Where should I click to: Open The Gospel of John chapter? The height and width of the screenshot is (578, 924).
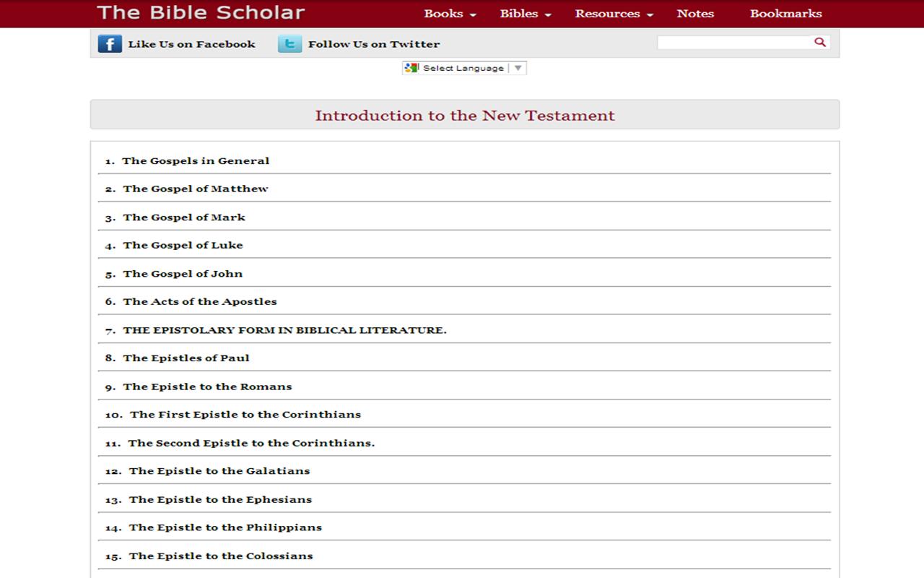[183, 274]
